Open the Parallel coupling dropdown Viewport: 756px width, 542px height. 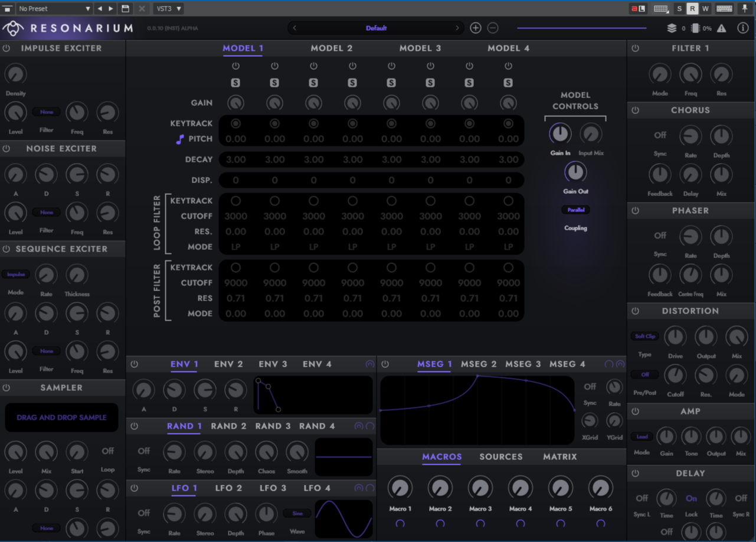point(575,210)
